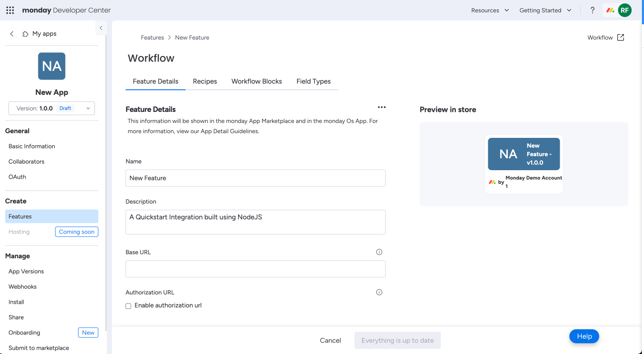Expand the Resources dropdown
644x354 pixels.
click(490, 10)
